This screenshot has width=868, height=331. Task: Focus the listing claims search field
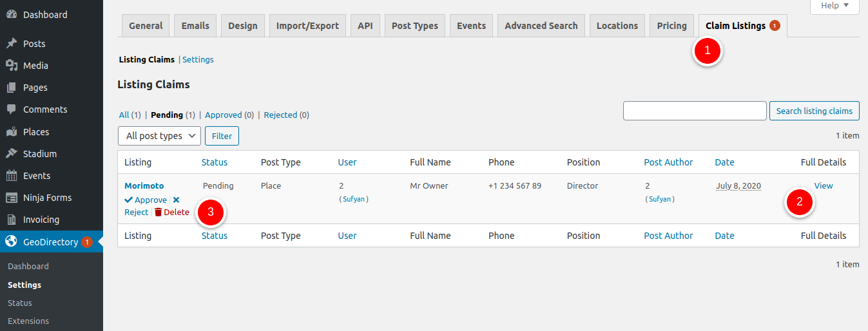pos(695,111)
